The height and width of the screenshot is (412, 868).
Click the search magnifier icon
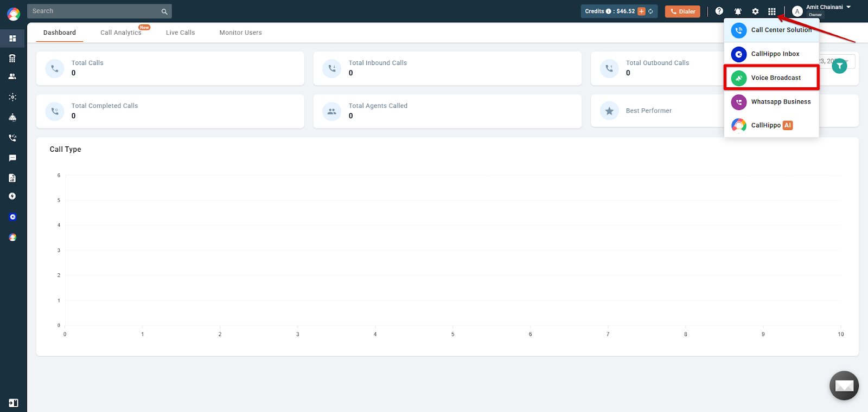(164, 11)
